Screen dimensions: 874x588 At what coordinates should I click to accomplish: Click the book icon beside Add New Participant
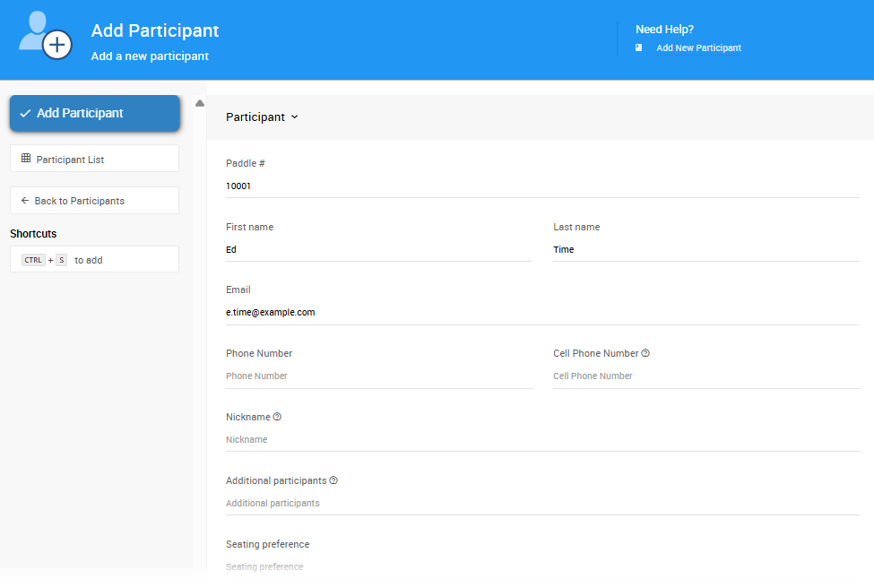pos(639,48)
